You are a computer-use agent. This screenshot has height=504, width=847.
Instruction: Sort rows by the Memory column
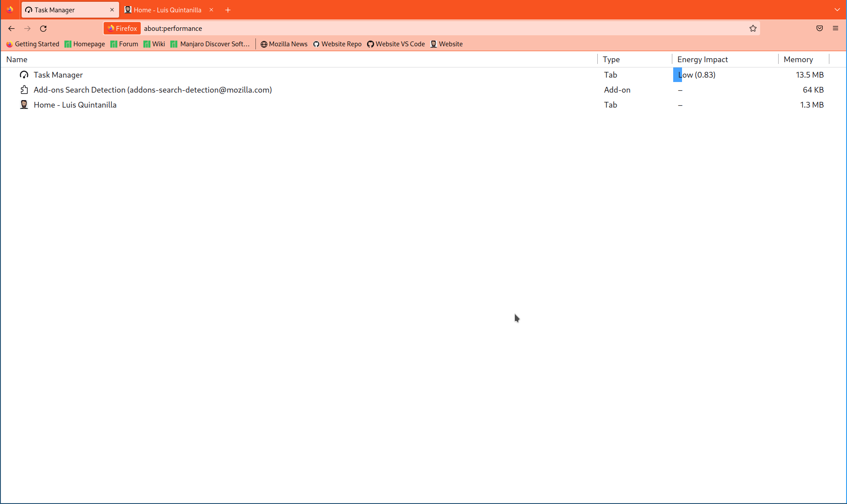pos(798,59)
